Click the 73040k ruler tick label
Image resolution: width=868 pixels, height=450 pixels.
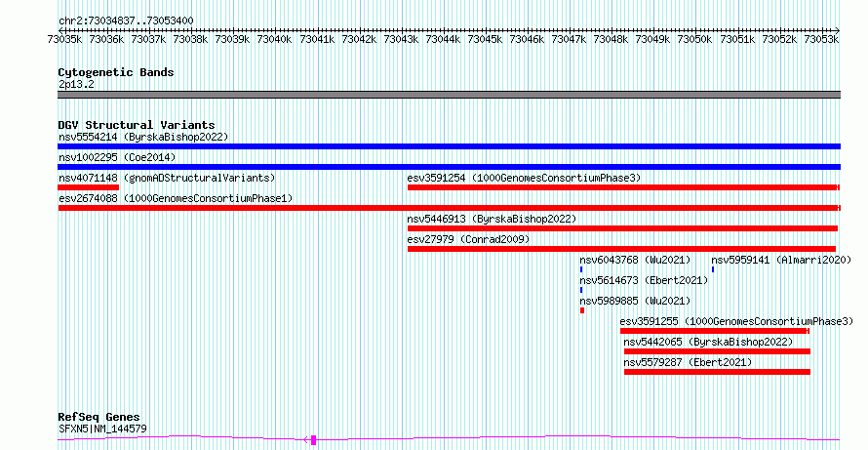[275, 39]
